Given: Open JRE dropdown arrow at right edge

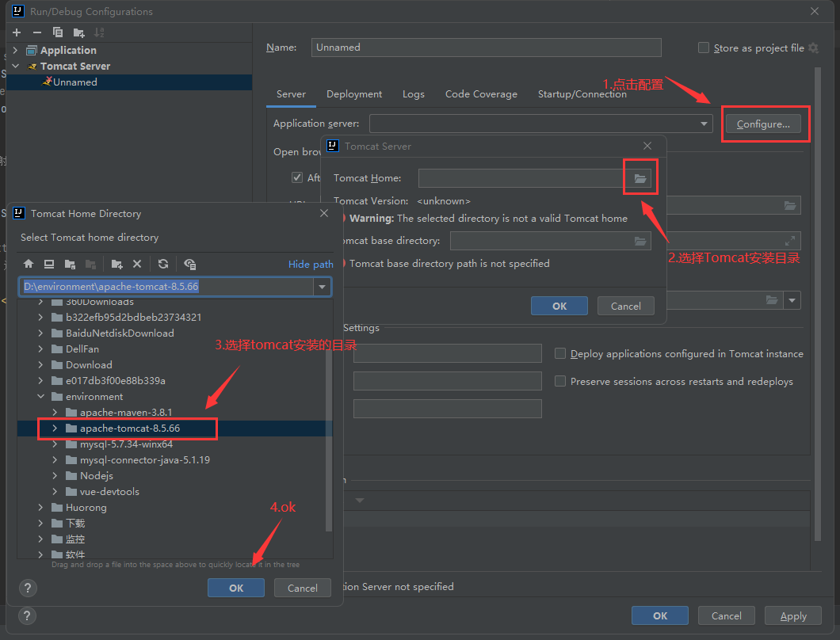Looking at the screenshot, I should point(792,300).
